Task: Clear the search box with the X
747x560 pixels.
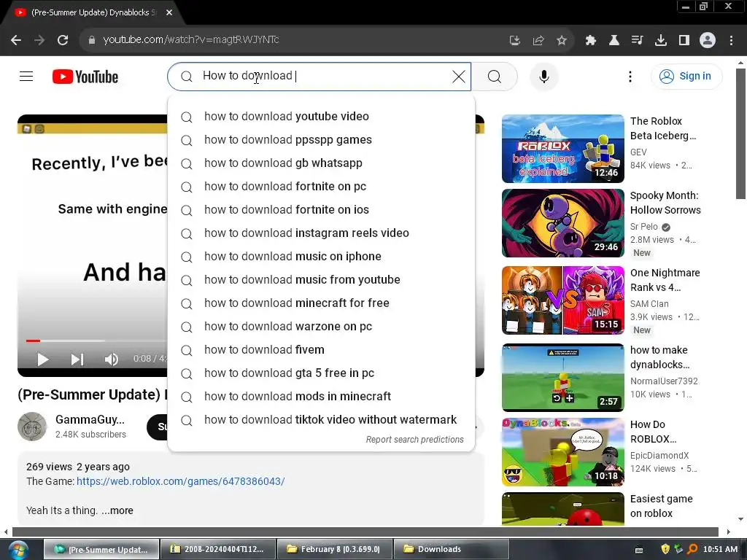Action: [458, 76]
